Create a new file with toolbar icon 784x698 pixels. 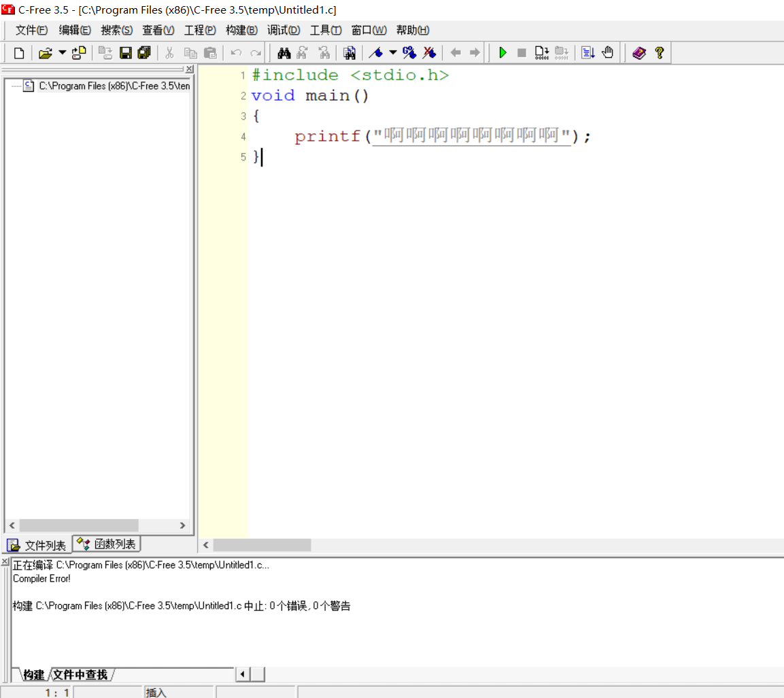(19, 53)
